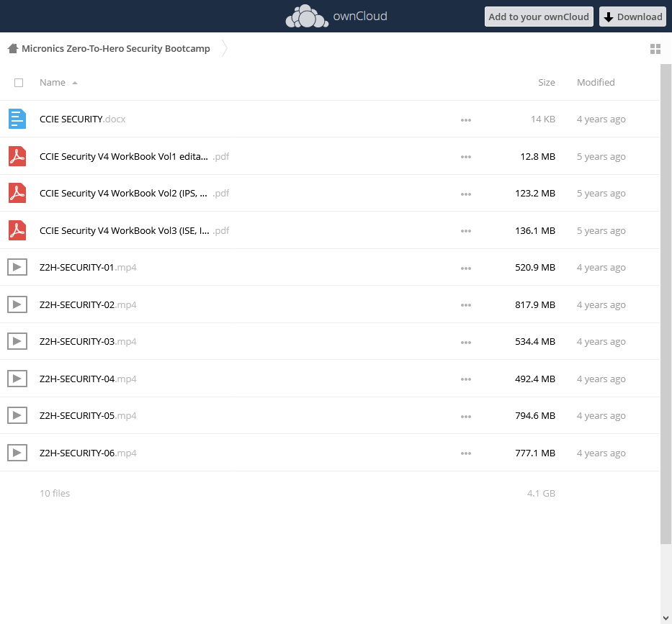Sort files by the Modified column

596,82
